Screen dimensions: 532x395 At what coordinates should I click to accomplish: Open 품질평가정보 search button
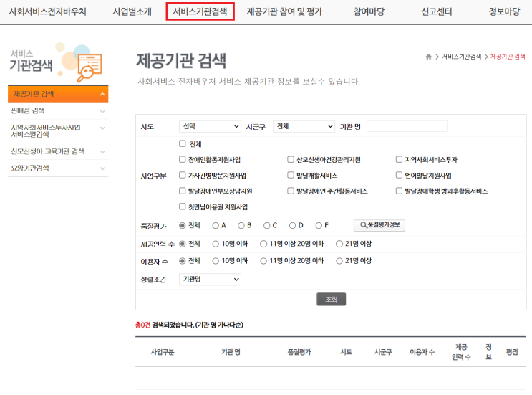(x=379, y=225)
